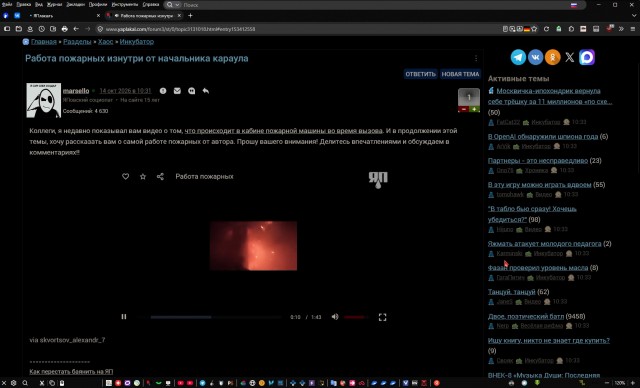Screen dimensions: 640x388
Task: Click the Поиск search input field
Action: 376,5
